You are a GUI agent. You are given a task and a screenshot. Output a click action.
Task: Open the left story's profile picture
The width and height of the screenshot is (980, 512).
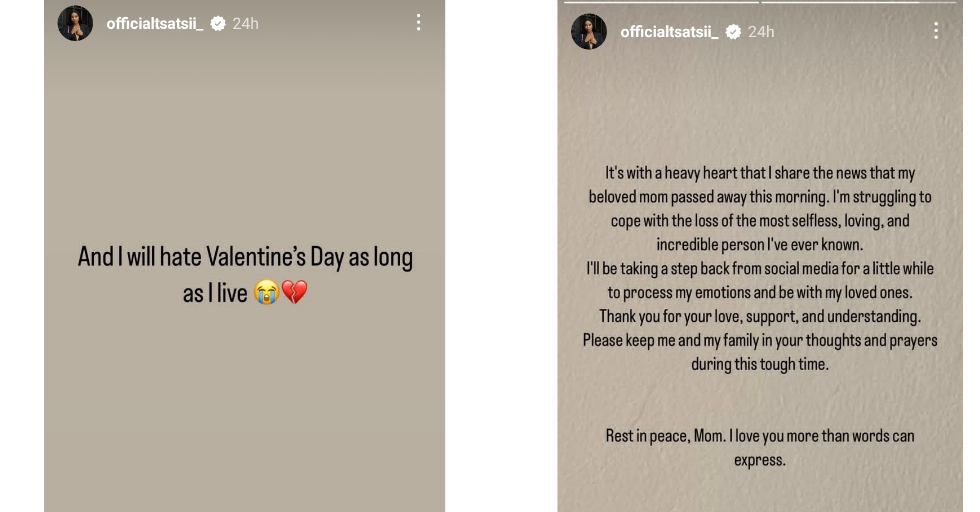(75, 23)
